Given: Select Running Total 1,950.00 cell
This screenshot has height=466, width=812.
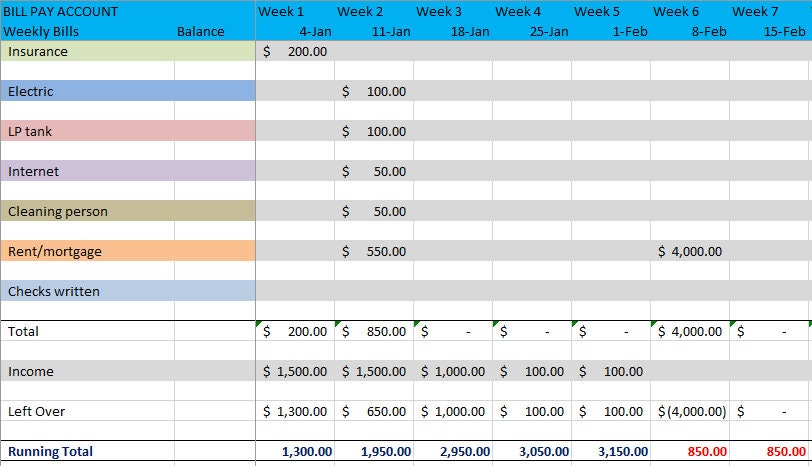Looking at the screenshot, I should (x=374, y=451).
